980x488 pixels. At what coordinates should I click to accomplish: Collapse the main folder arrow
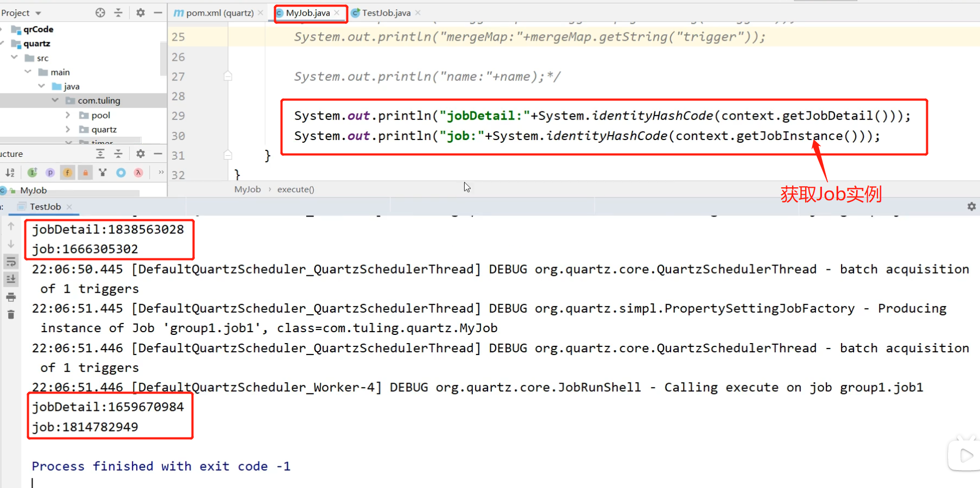click(28, 71)
